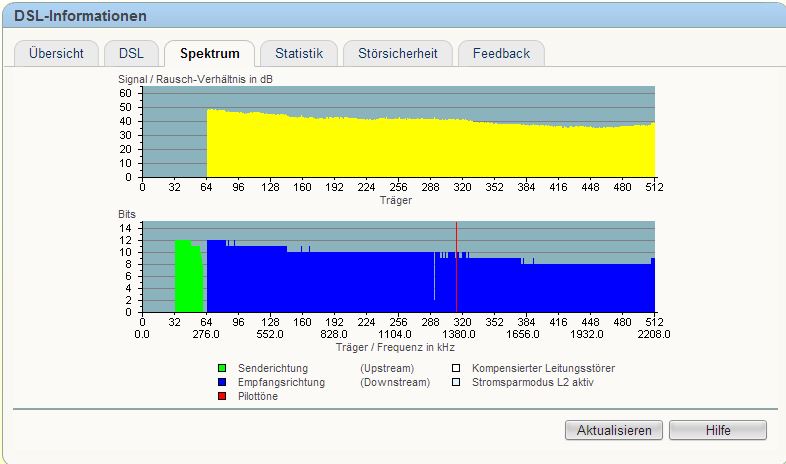Click the 1656.0 frequency value
The image size is (786, 464).
[522, 334]
